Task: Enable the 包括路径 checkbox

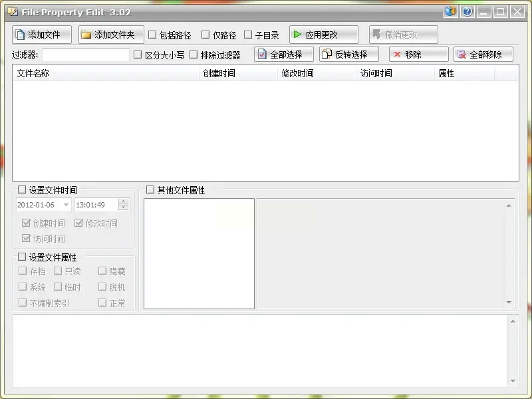Action: [152, 35]
